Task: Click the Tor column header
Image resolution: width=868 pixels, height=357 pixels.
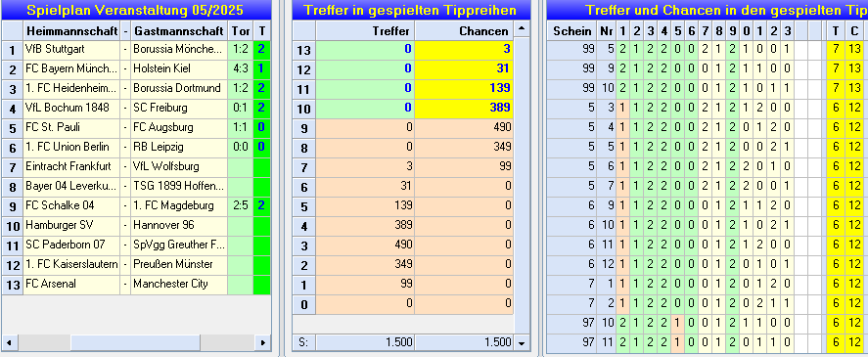Action: tap(241, 30)
